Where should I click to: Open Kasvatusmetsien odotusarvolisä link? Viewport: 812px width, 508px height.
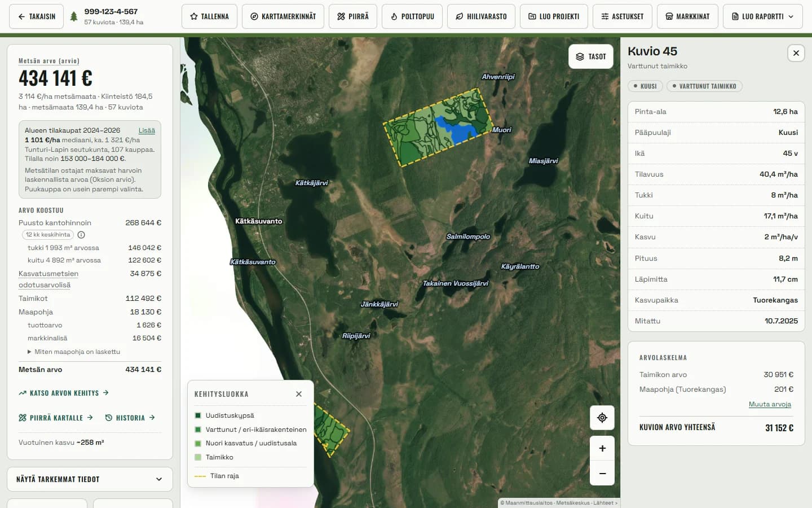click(x=48, y=279)
